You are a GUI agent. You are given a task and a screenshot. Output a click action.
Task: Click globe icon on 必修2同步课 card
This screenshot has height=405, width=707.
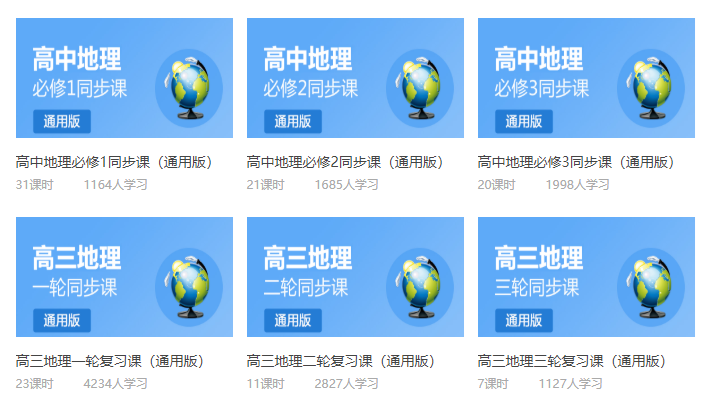[419, 87]
